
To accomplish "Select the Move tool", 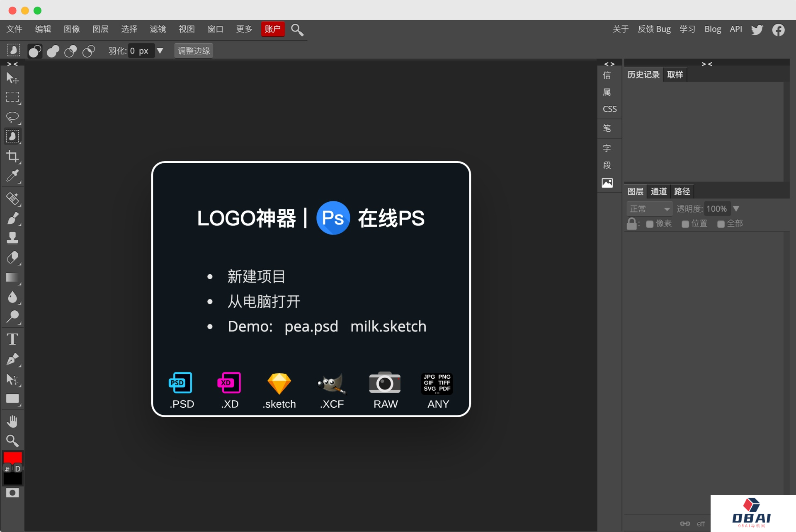I will [12, 78].
